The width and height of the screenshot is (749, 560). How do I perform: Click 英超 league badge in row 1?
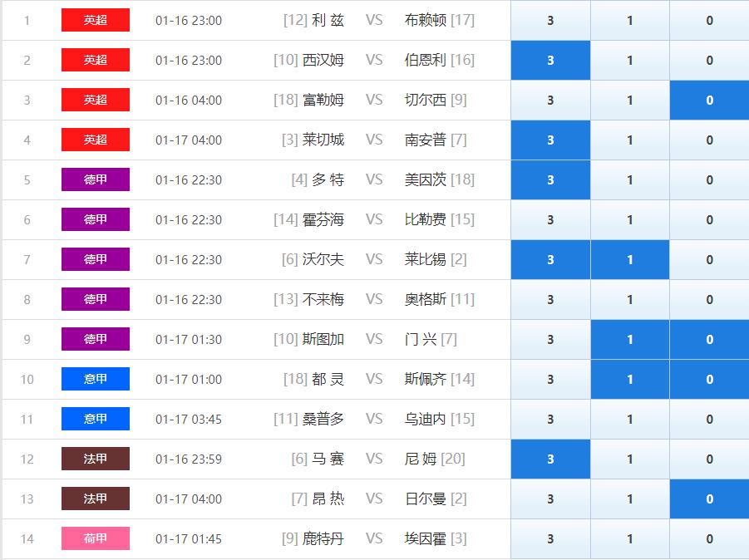(x=96, y=20)
